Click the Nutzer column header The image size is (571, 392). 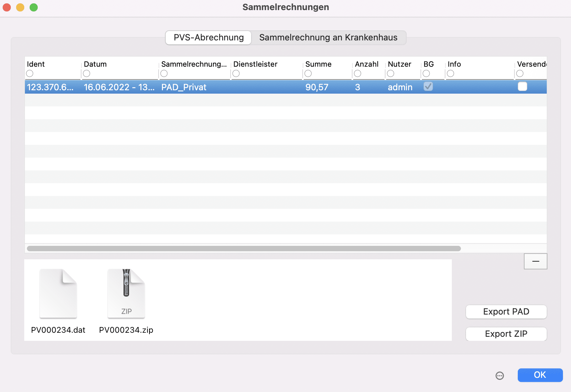(x=400, y=64)
